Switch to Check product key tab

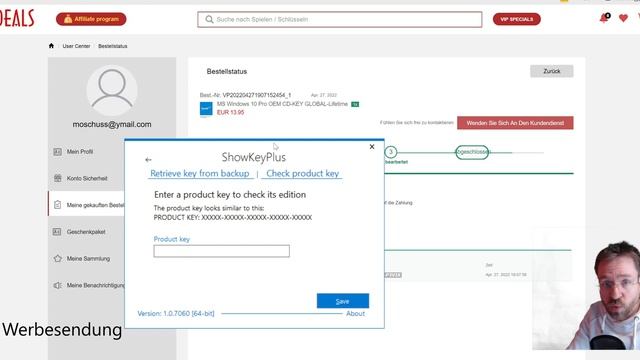(302, 173)
